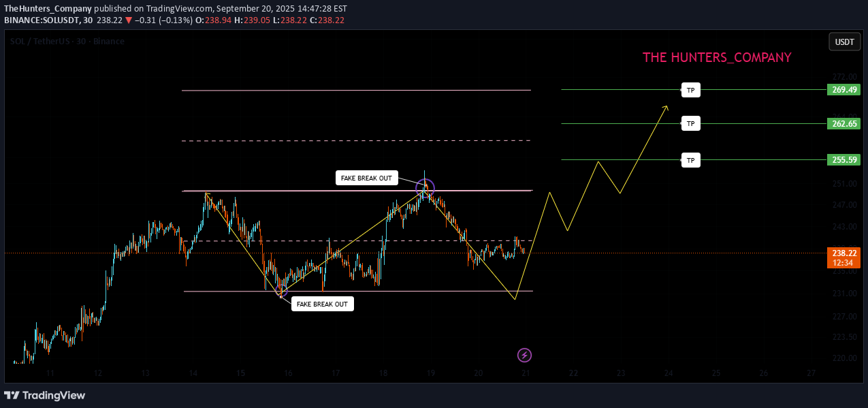Click the 272.00 price axis label
The image size is (868, 408).
click(x=843, y=77)
